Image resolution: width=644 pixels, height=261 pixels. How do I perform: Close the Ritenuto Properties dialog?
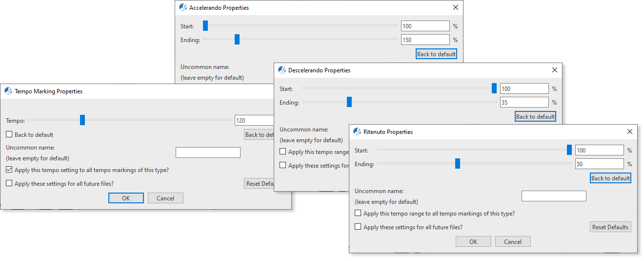coord(630,131)
